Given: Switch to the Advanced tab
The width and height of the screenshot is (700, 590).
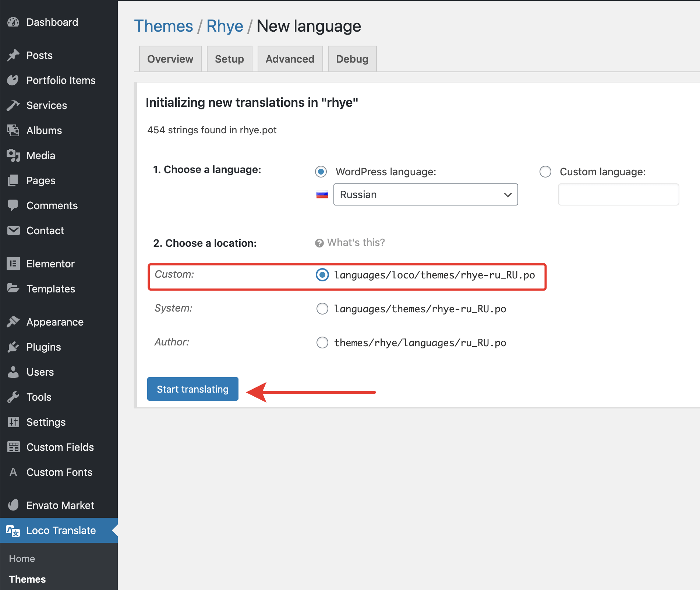Looking at the screenshot, I should tap(290, 59).
